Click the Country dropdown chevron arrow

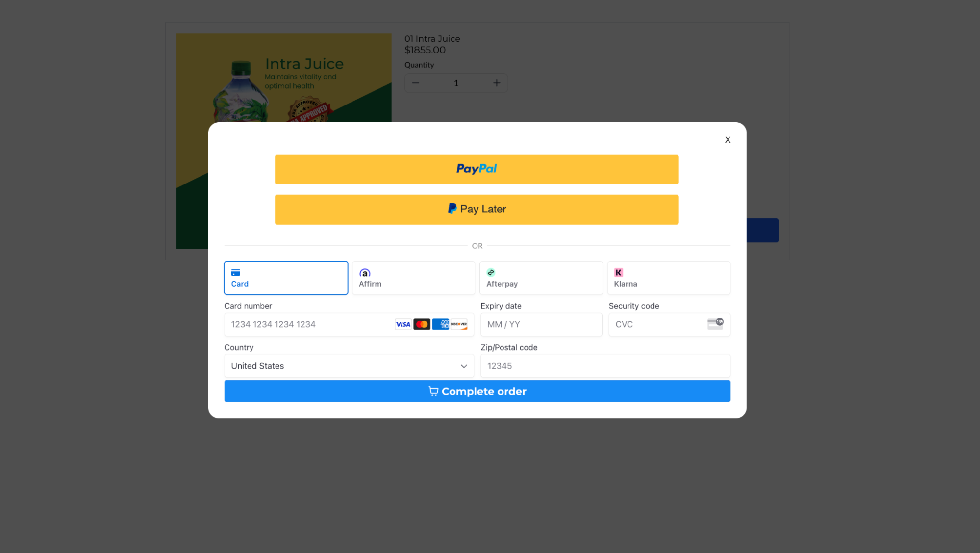[x=464, y=366]
